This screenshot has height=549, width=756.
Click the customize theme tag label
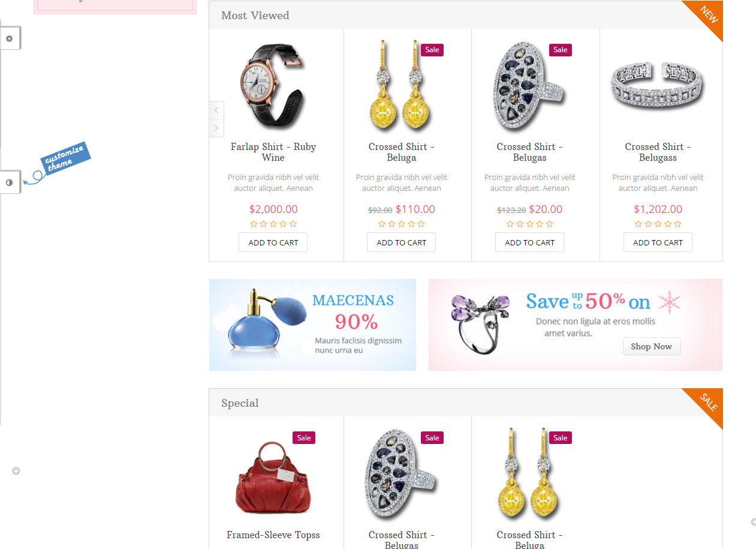(65, 157)
